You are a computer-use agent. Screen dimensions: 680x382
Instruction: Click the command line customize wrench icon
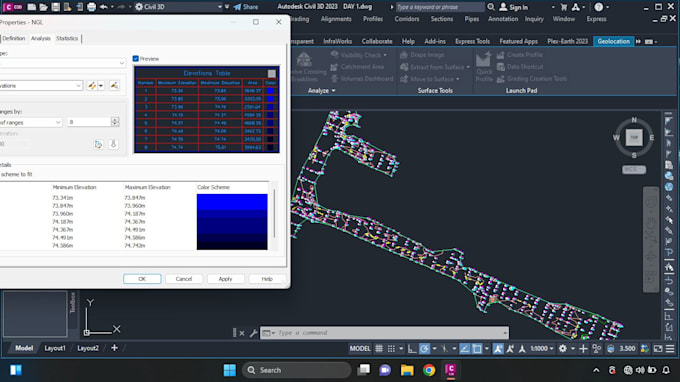pos(253,333)
